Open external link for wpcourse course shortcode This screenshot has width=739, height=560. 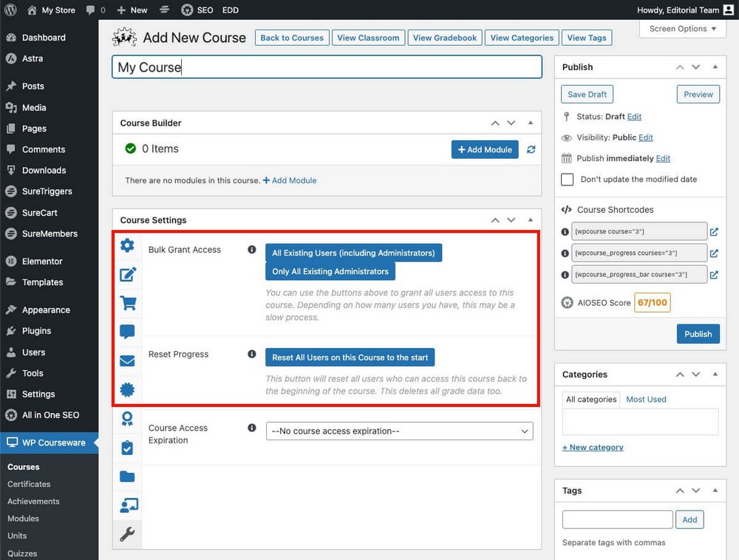coord(714,232)
